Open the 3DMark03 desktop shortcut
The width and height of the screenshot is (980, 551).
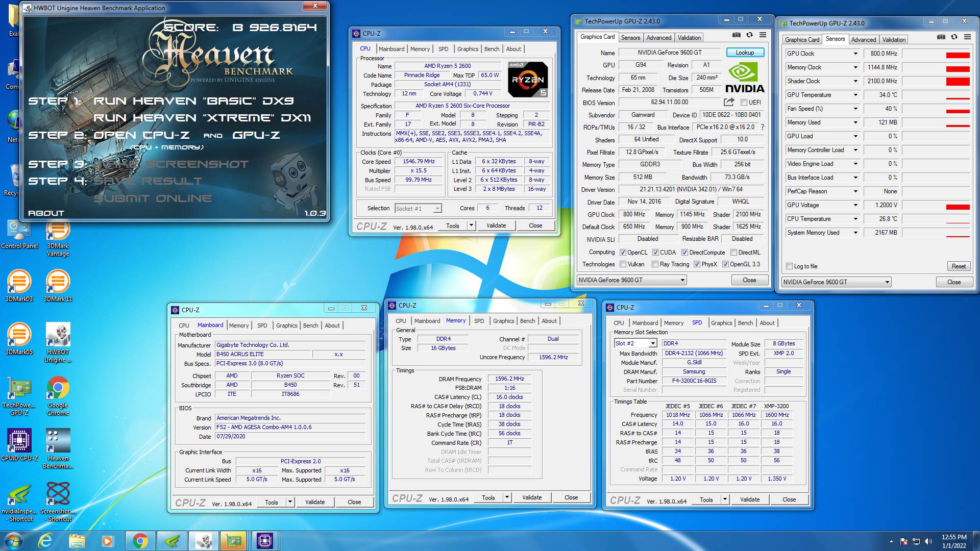point(19,286)
